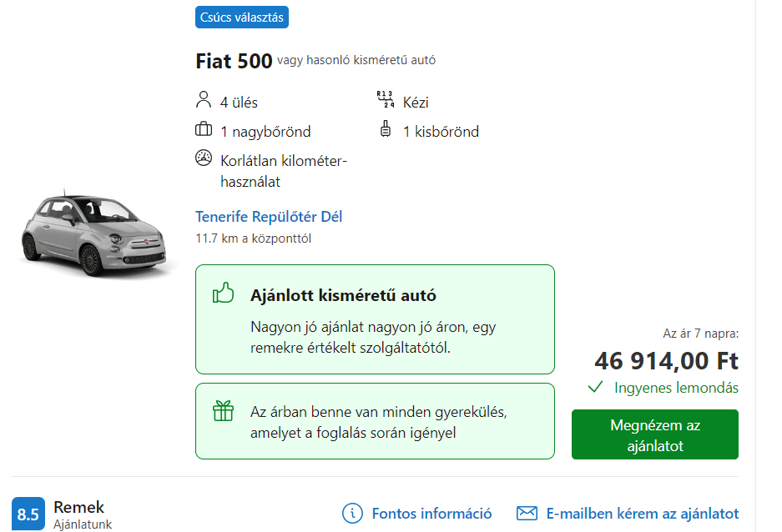The width and height of the screenshot is (782, 532).
Task: Click the email envelope icon
Action: point(527,513)
